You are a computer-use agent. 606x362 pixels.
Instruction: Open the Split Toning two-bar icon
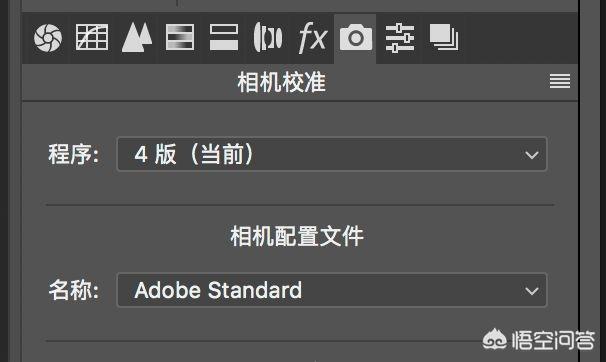pyautogui.click(x=224, y=37)
